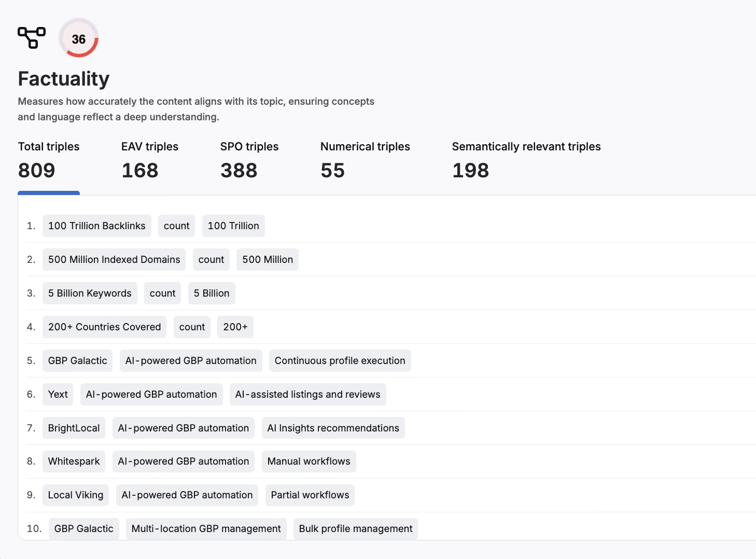
Task: Click 'Bulk profile management' tag
Action: click(x=356, y=529)
